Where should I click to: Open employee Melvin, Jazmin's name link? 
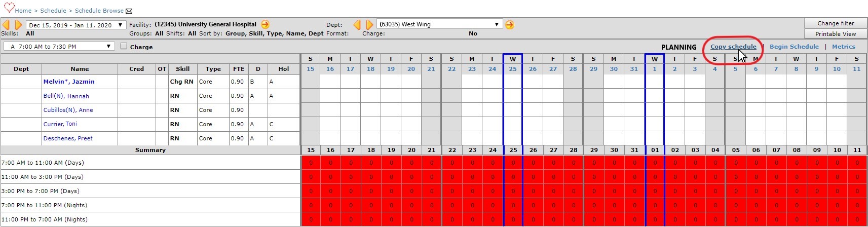pyautogui.click(x=69, y=82)
